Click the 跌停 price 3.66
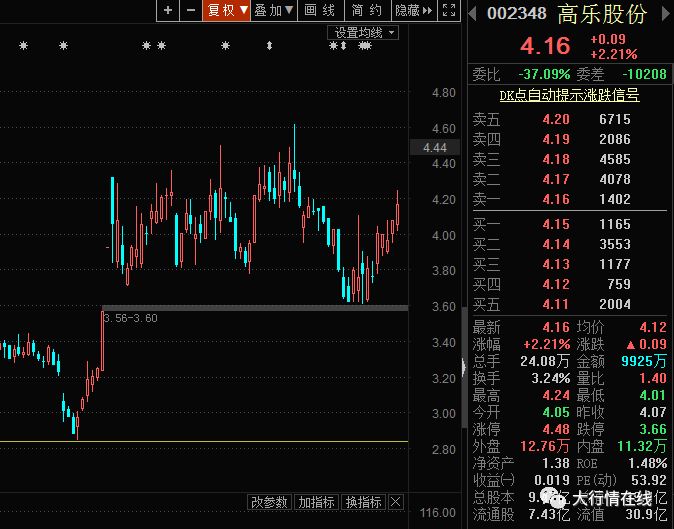 pos(653,429)
